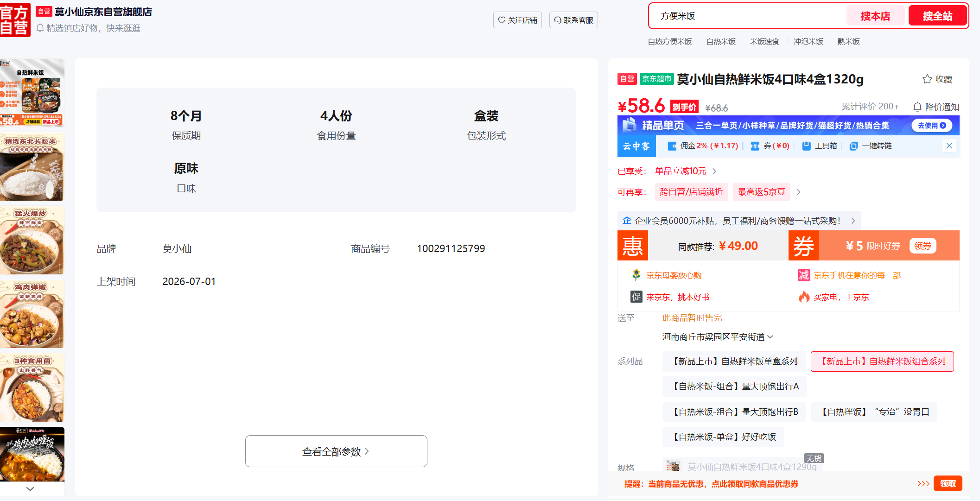Image resolution: width=980 pixels, height=501 pixels.
Task: Select 【新品上市】自热鲜米饭组合系列 option
Action: click(882, 361)
